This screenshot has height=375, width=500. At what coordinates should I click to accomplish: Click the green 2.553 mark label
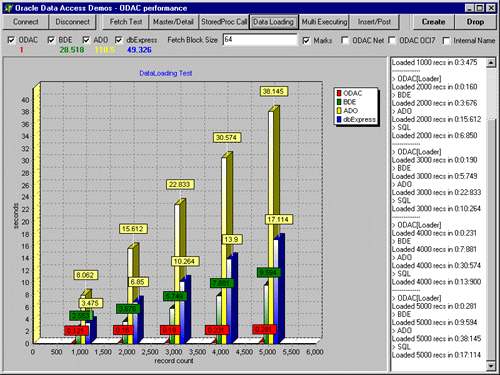pos(81,315)
